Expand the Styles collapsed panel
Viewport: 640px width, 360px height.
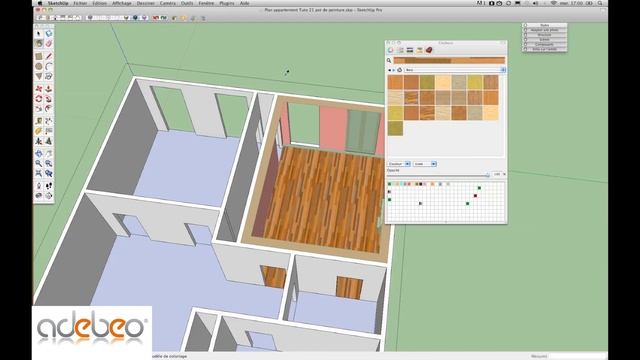545,25
